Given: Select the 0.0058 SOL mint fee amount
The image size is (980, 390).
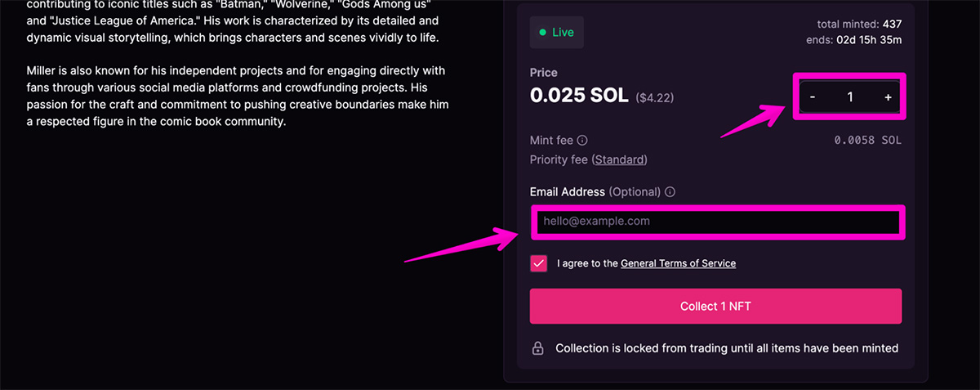Looking at the screenshot, I should pos(867,141).
